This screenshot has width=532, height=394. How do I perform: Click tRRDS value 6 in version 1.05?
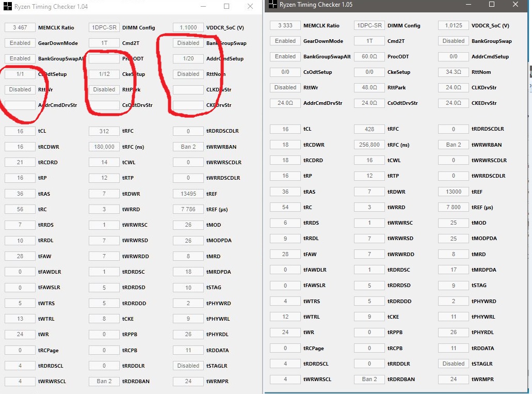click(285, 223)
